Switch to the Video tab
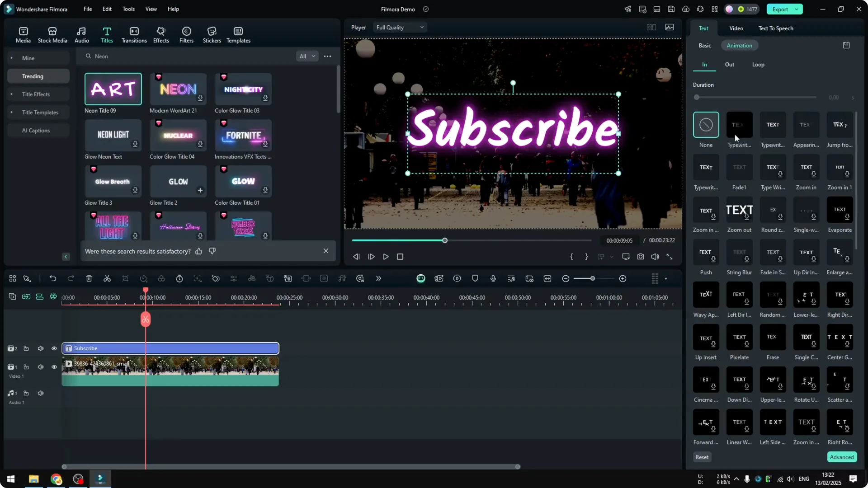This screenshot has width=868, height=488. coord(736,28)
